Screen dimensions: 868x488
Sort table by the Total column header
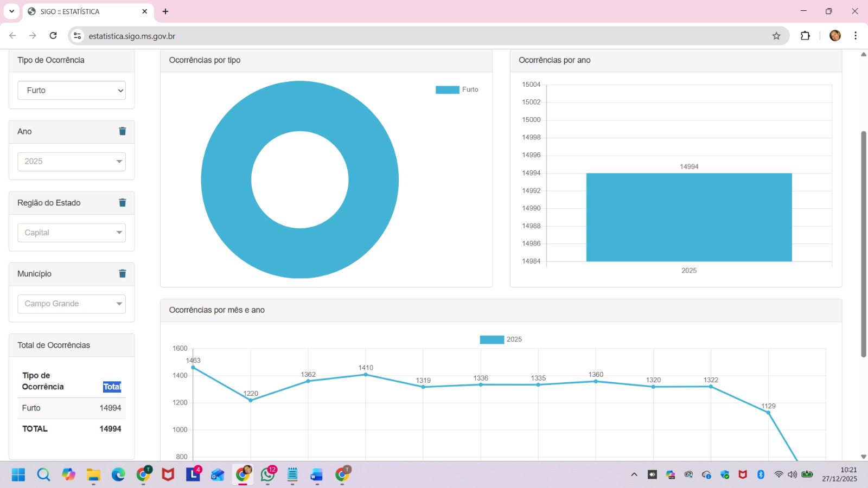[112, 387]
